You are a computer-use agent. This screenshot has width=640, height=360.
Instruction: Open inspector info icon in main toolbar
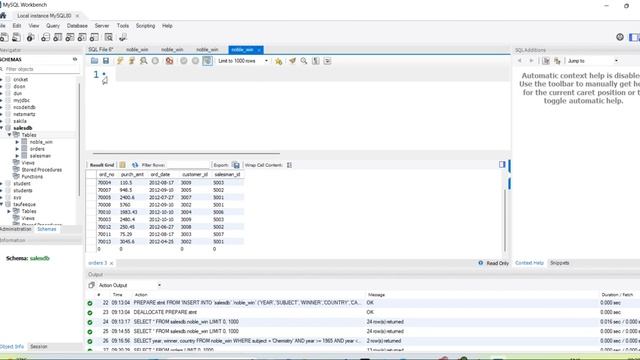(30, 37)
